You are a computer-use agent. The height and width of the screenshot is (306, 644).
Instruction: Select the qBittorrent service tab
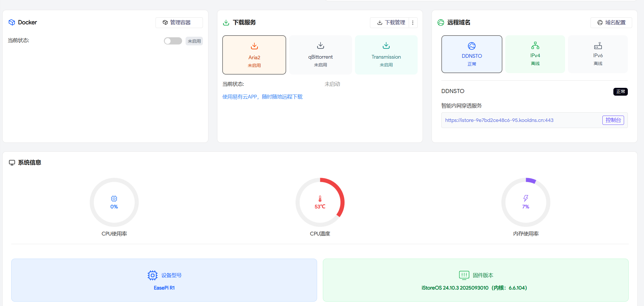pos(320,55)
